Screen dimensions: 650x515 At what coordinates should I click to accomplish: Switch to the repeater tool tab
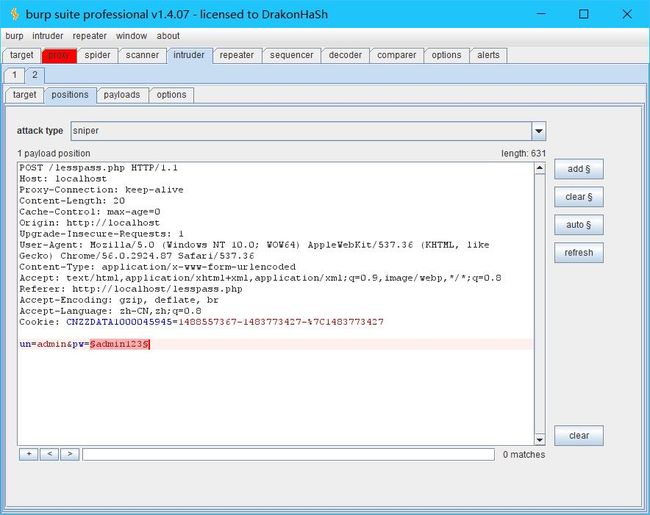coord(237,55)
